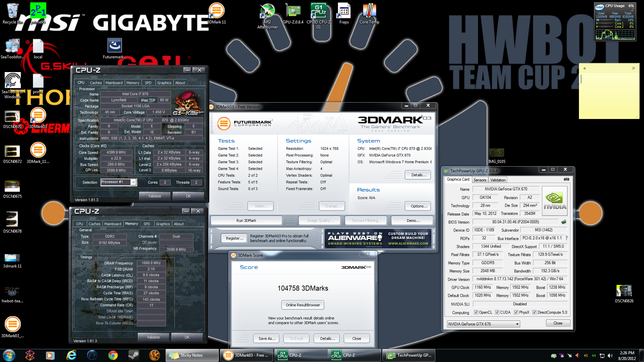Open the 3DMark03 desktop shortcut
The height and width of the screenshot is (362, 644).
38,118
